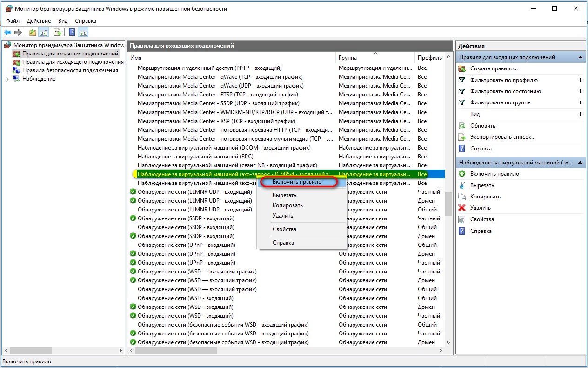Viewport: 588px width, 368px height.
Task: Choose Вырезать in the context menu
Action: pyautogui.click(x=302, y=195)
